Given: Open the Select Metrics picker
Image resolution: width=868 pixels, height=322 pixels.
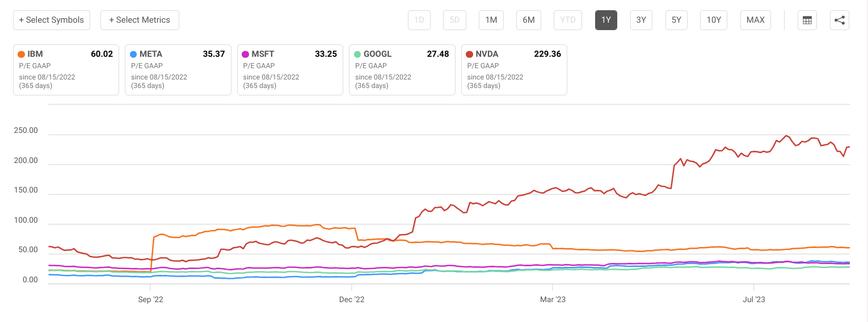Looking at the screenshot, I should coord(140,20).
